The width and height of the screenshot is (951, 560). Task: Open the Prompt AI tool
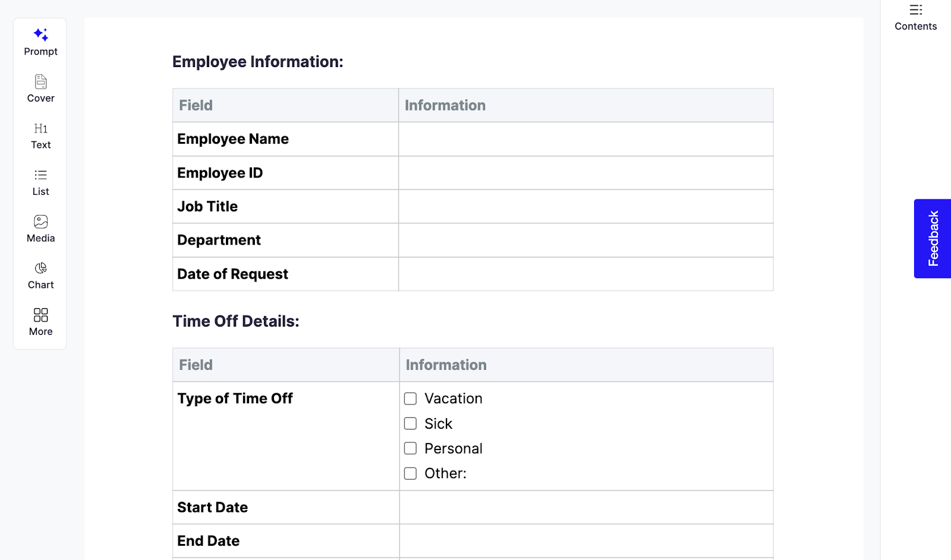(x=40, y=42)
